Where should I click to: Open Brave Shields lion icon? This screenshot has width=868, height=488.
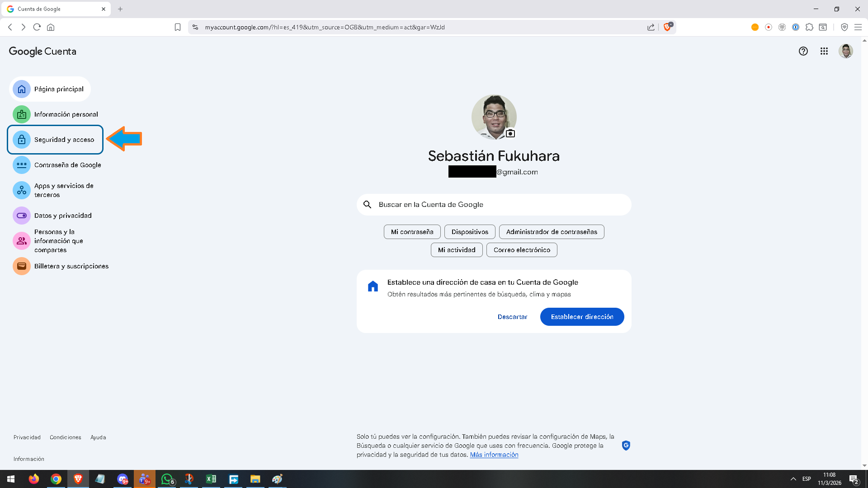click(667, 27)
